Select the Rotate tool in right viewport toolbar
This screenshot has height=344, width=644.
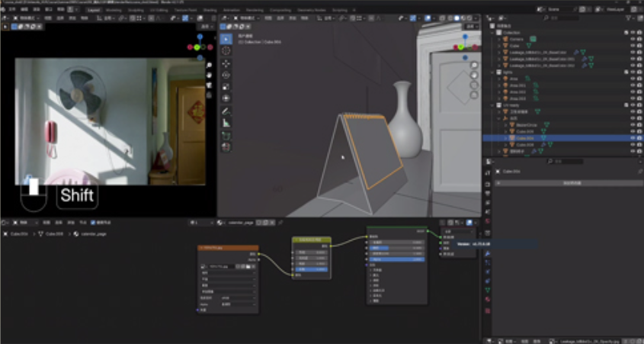[226, 75]
